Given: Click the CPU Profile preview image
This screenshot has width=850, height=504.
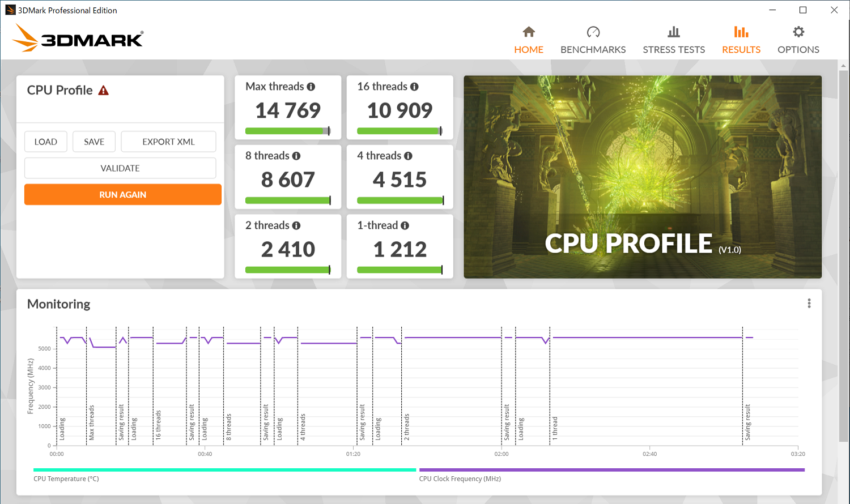Looking at the screenshot, I should tap(643, 177).
